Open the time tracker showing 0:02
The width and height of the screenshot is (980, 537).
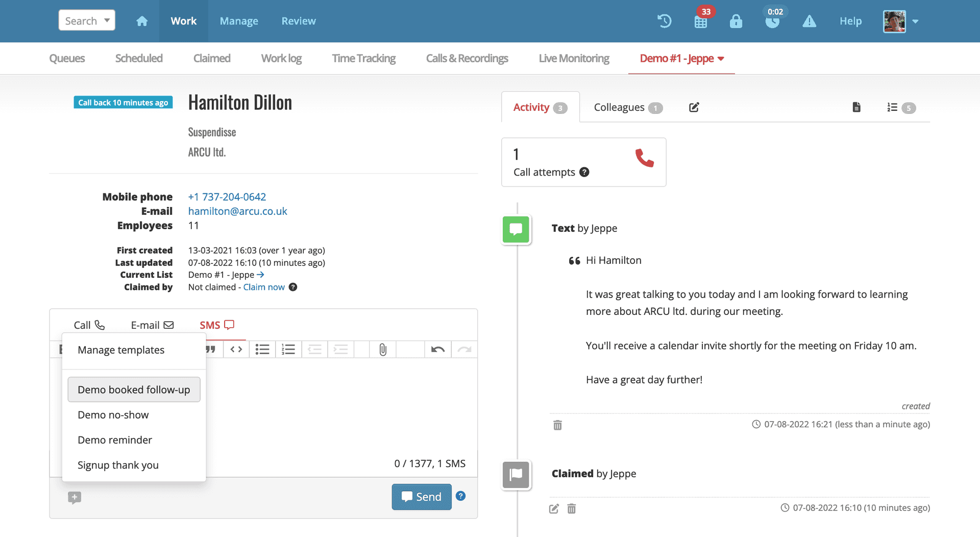point(772,21)
